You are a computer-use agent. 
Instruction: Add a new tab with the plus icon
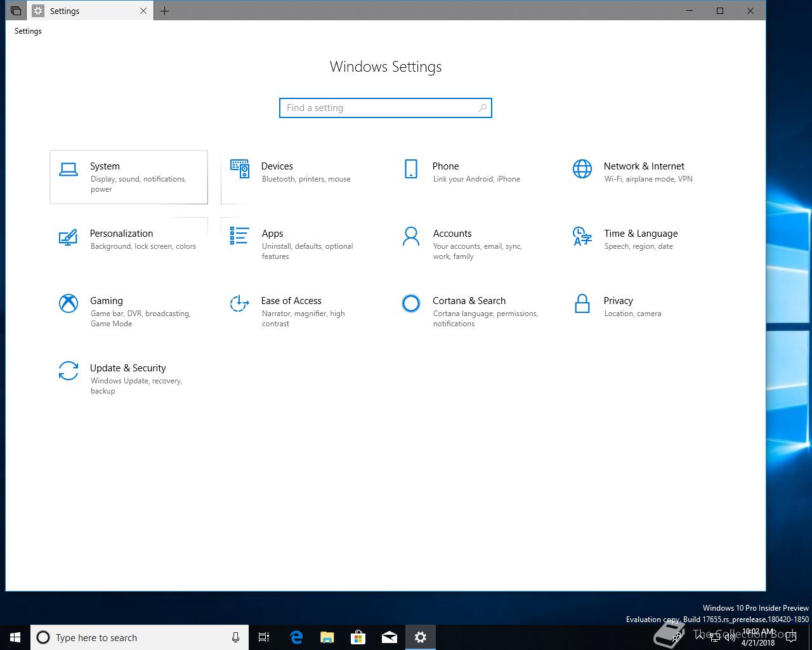coord(164,11)
